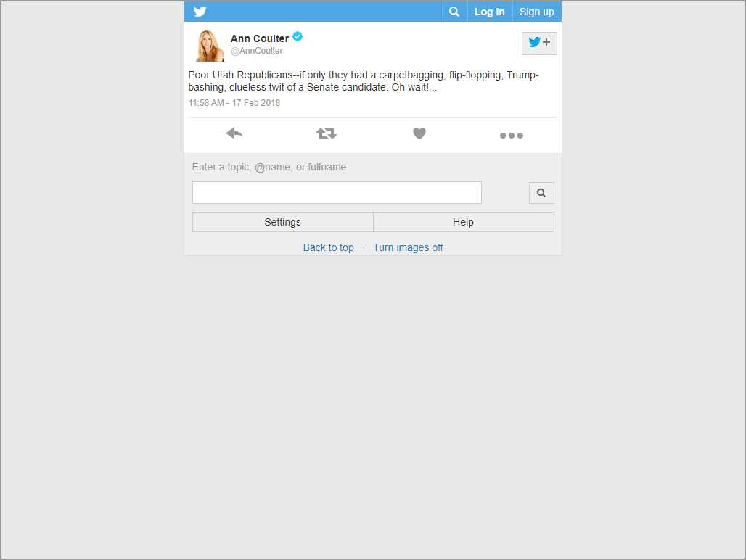This screenshot has width=746, height=560.
Task: Open the tweet timestamp 11:58 AM - 17 Feb 2018
Action: (x=234, y=103)
